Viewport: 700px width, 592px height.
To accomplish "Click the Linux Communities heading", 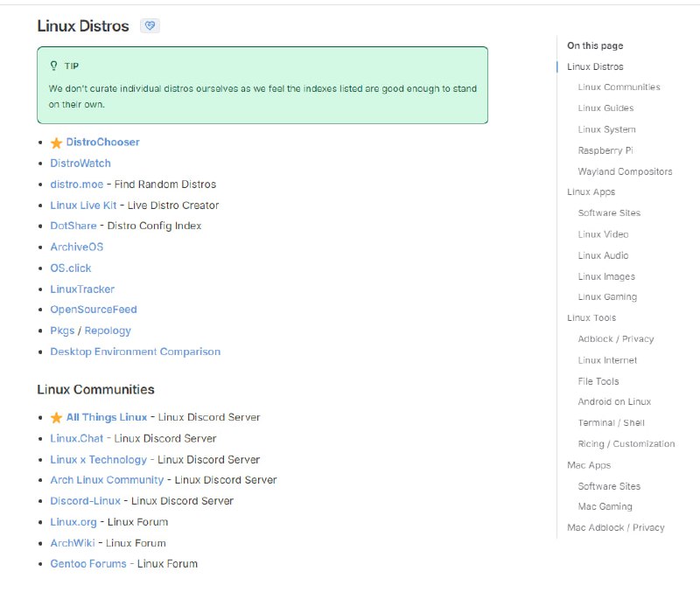I will point(95,390).
